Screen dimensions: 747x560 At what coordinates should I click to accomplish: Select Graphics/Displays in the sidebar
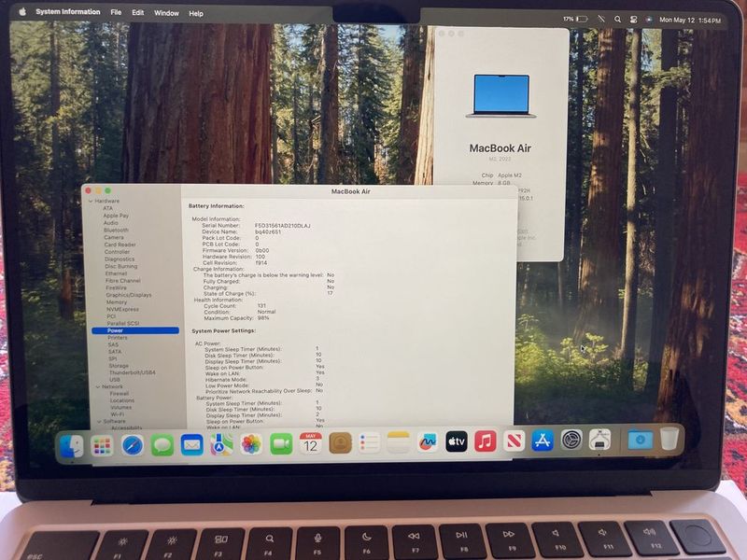click(x=129, y=295)
